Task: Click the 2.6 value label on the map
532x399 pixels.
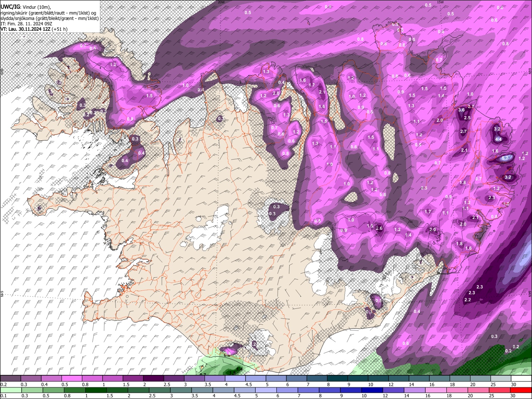Action: (379, 228)
